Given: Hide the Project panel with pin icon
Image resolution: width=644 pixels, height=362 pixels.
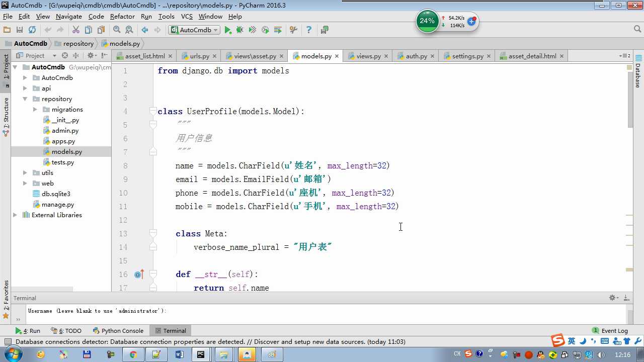Looking at the screenshot, I should click(104, 56).
